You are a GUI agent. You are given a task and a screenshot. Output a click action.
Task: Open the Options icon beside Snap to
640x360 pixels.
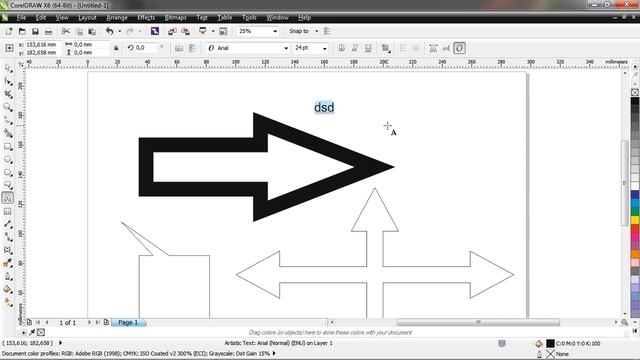(x=327, y=31)
